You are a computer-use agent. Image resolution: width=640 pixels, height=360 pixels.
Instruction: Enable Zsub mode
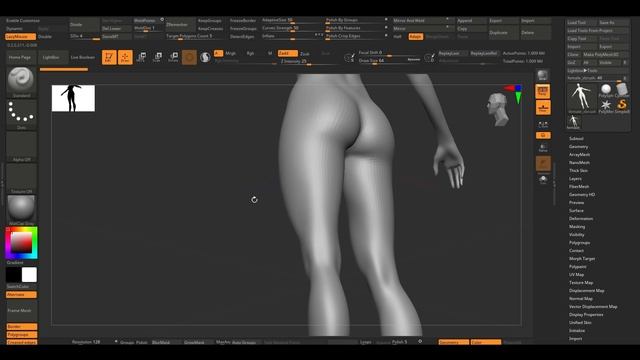[305, 54]
